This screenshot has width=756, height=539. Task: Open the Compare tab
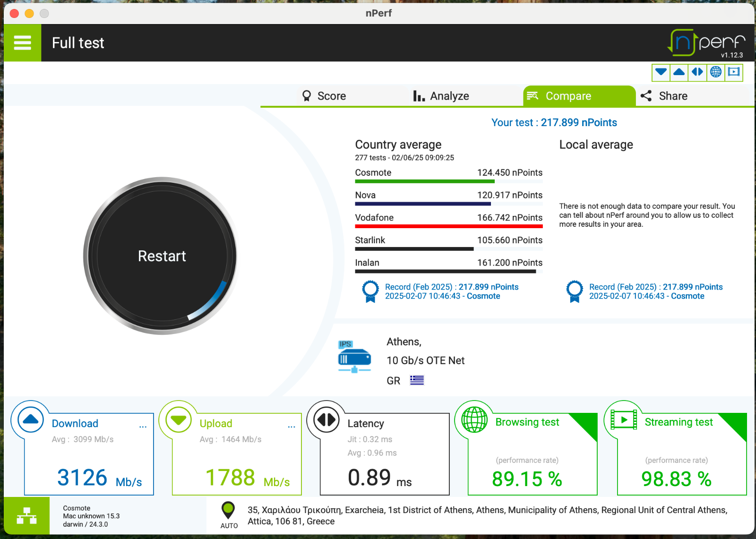[x=579, y=96]
